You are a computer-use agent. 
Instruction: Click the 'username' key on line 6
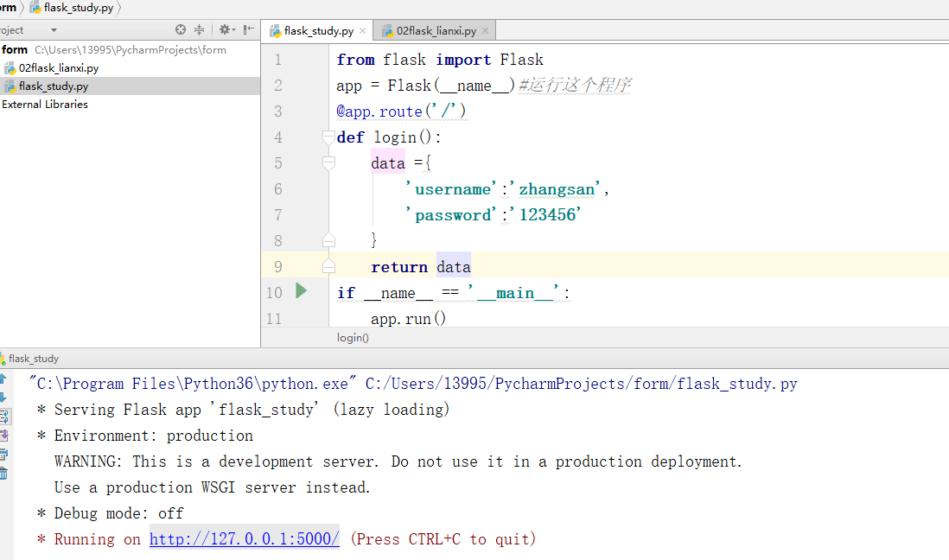[452, 189]
